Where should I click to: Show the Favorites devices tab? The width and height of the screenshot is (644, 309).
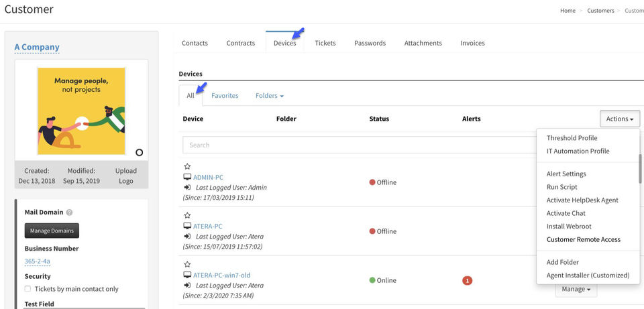point(225,96)
